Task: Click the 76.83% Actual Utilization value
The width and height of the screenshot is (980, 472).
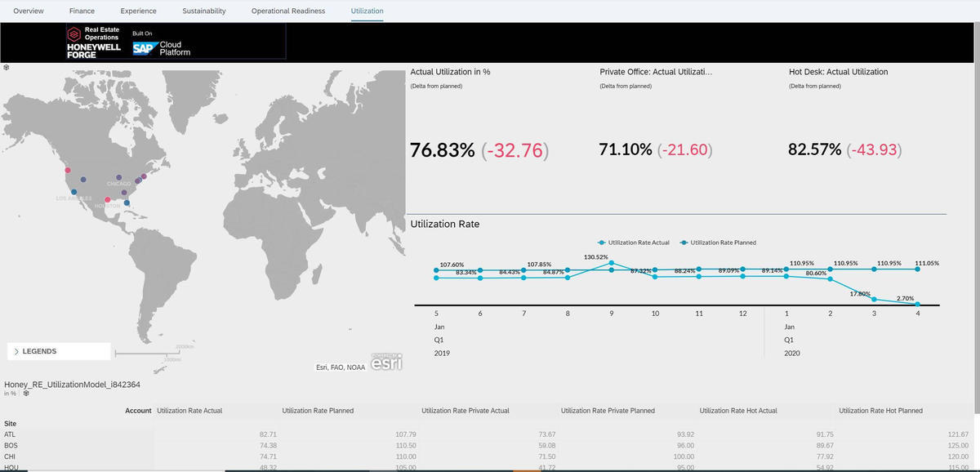Action: [442, 150]
